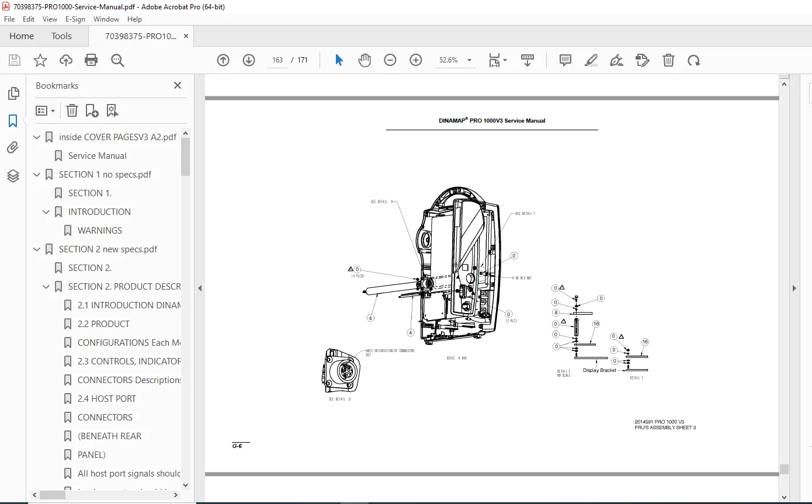
Task: Go to previous page arrow
Action: pos(223,60)
